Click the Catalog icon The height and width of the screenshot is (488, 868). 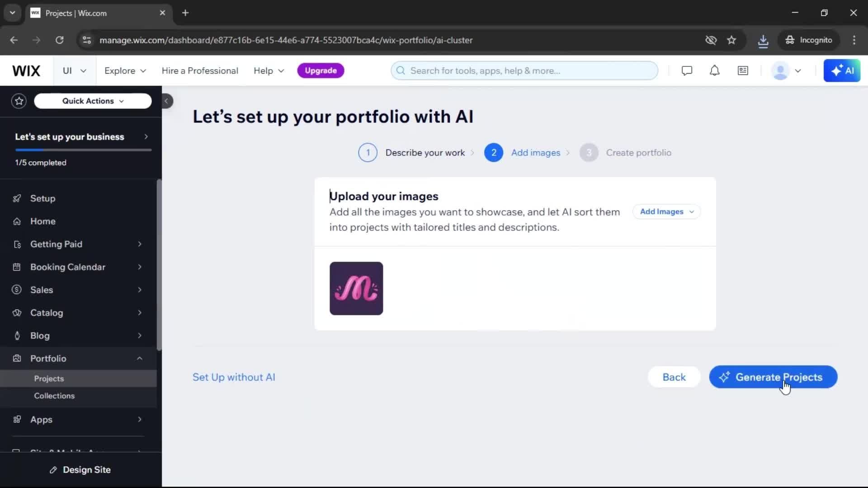point(17,313)
